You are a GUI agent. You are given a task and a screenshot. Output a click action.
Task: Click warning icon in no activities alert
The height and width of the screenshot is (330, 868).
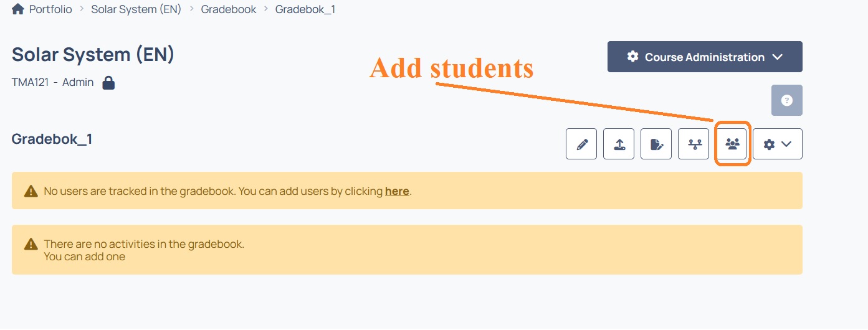click(31, 244)
